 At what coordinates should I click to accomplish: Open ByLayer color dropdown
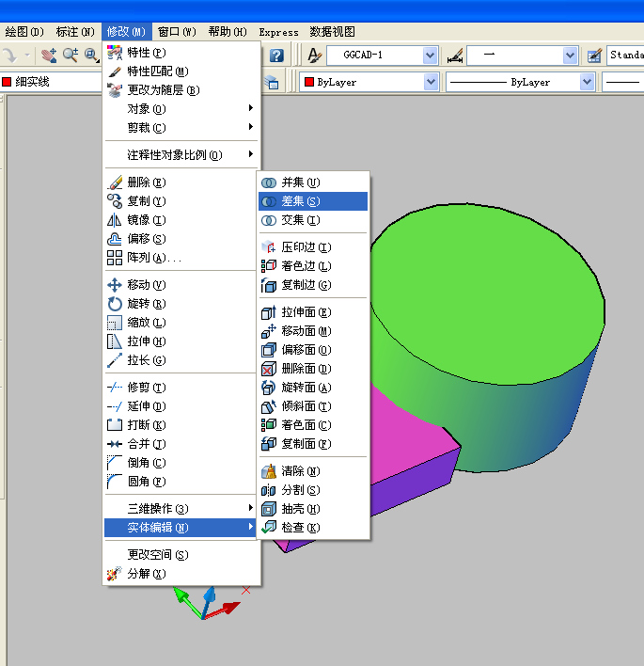pos(431,82)
